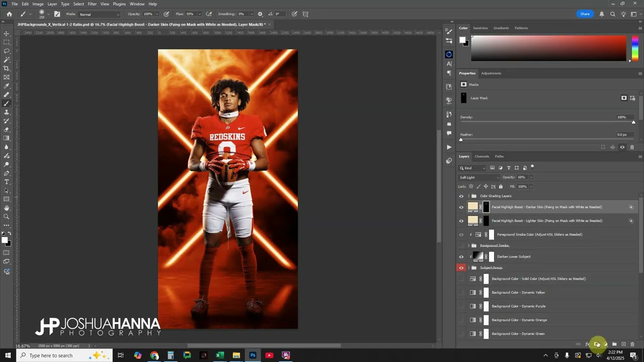
Task: Select the Horizontal Type tool
Action: [7, 182]
